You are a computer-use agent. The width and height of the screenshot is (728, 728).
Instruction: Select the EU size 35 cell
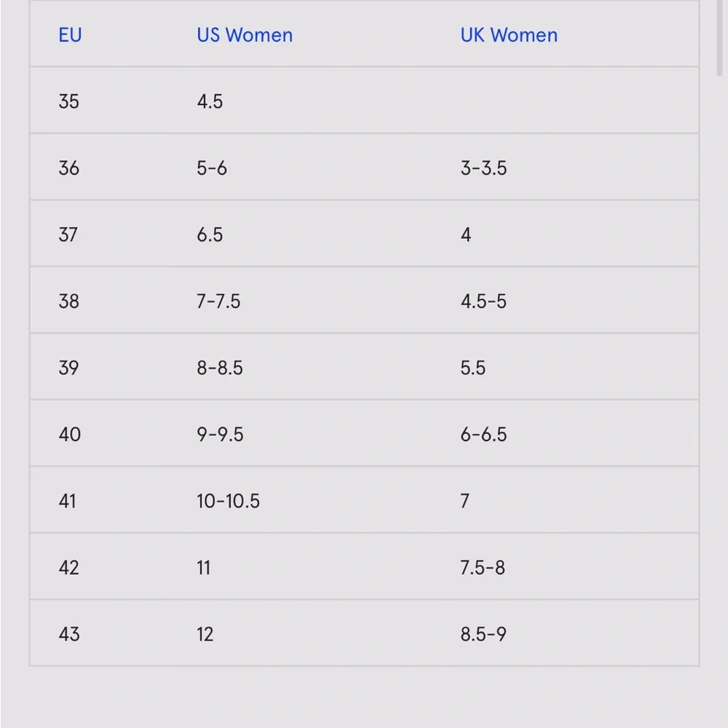coord(68,101)
